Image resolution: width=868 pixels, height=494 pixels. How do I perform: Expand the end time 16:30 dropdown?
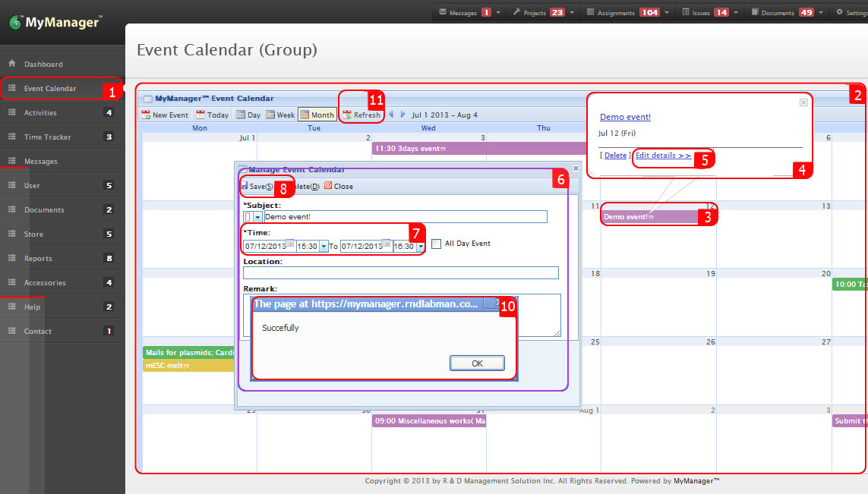click(x=421, y=247)
